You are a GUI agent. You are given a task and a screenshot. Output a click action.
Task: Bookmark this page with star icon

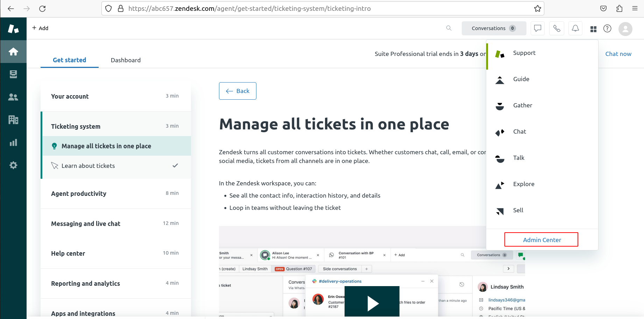point(538,9)
